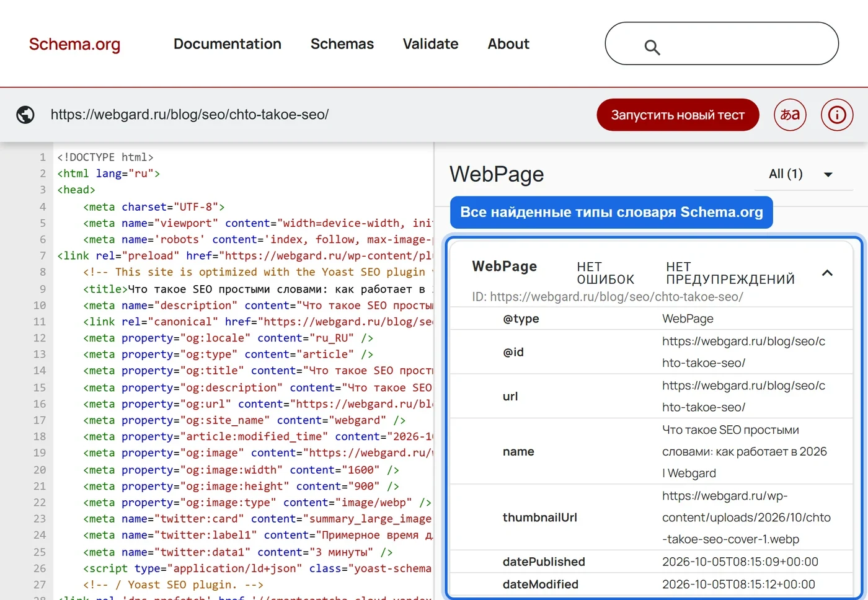Click the og:site_name webgard code line
This screenshot has height=600, width=868.
(244, 420)
